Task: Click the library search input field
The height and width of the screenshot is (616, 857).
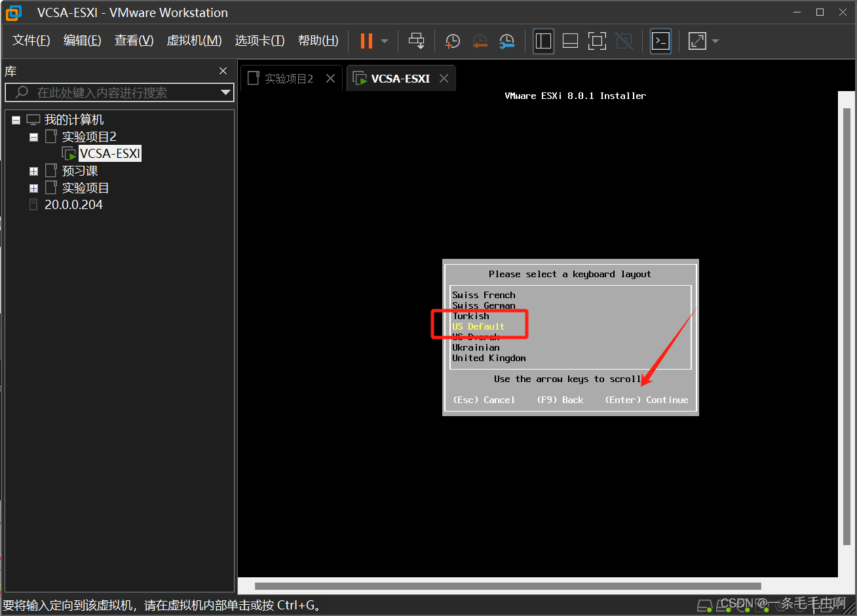Action: [x=119, y=92]
